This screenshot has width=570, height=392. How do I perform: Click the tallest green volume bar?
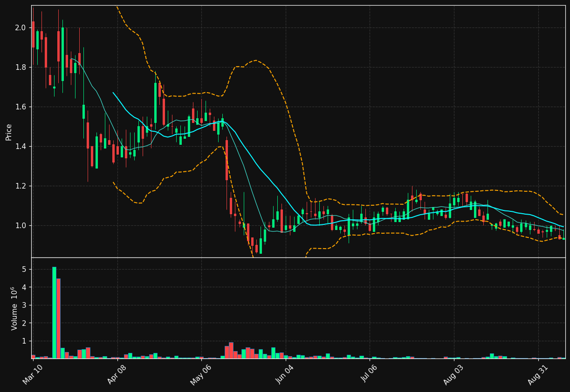pos(54,312)
